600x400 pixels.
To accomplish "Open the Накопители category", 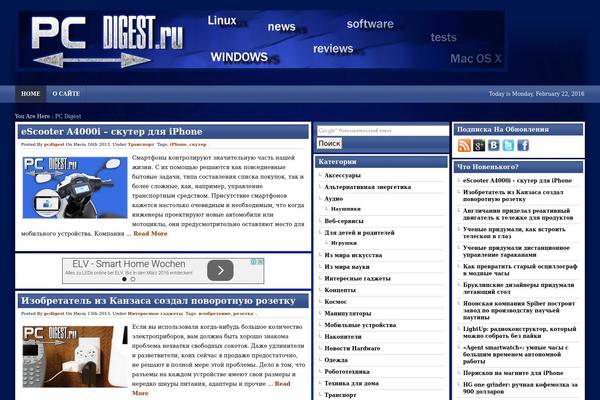I will coord(343,337).
